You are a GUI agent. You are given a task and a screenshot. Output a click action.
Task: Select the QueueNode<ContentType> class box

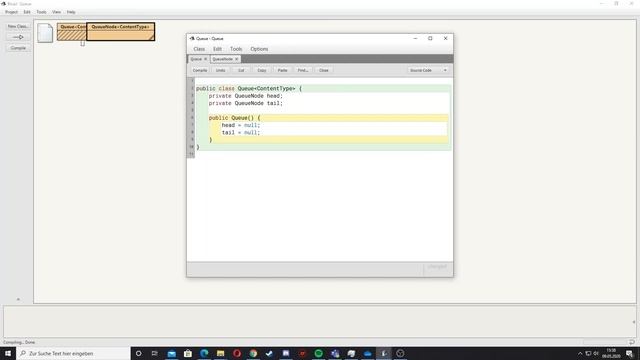point(120,32)
